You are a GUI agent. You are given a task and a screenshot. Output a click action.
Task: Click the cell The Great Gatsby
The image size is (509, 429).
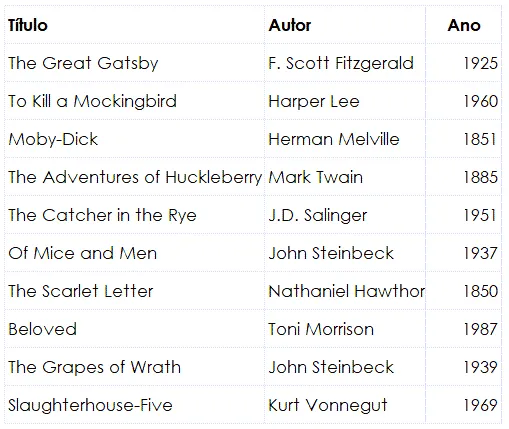point(135,63)
